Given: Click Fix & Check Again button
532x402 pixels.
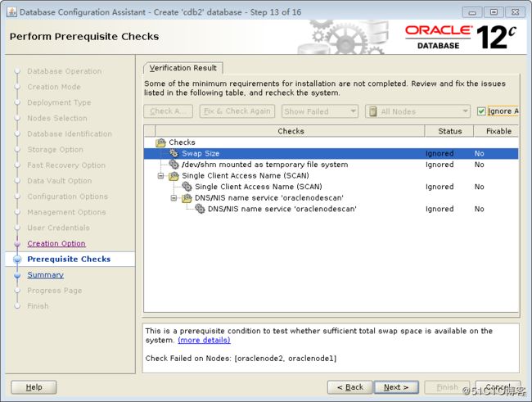Looking at the screenshot, I should click(x=237, y=111).
